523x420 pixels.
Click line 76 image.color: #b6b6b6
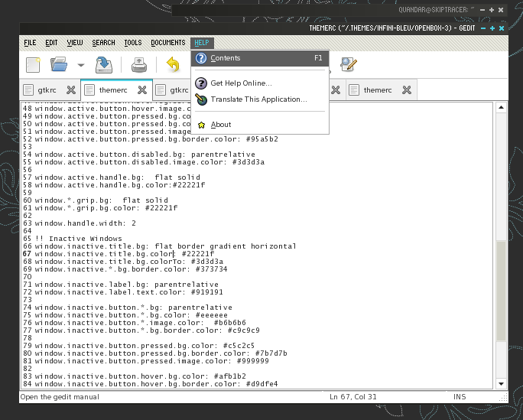[x=140, y=324]
